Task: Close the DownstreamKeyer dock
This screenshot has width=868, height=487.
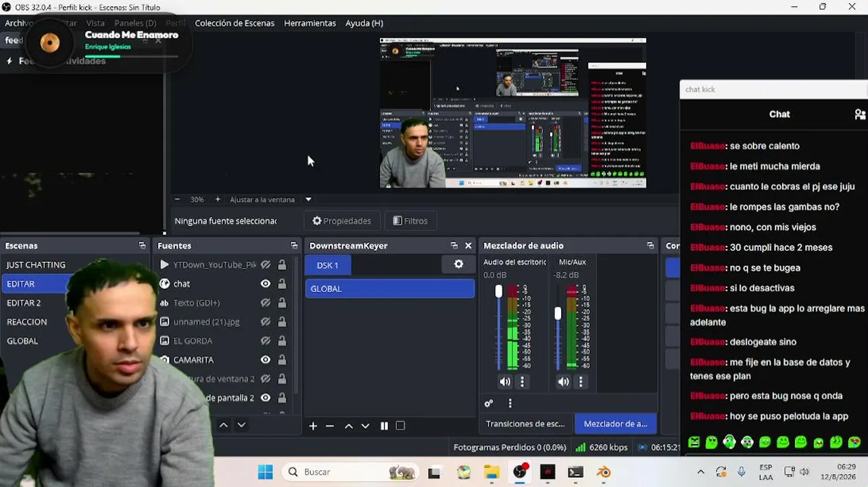Action: point(468,246)
